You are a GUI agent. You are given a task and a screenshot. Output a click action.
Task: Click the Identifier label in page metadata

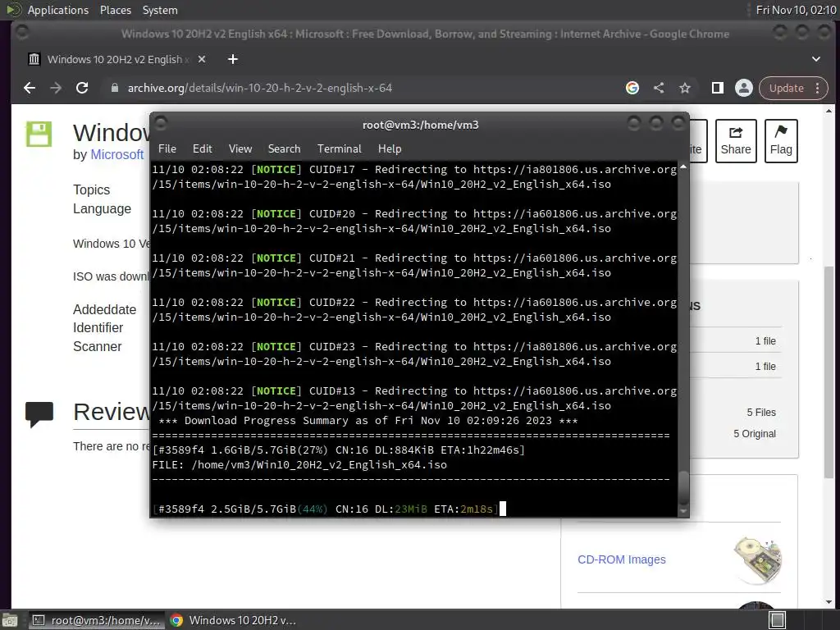click(x=98, y=328)
